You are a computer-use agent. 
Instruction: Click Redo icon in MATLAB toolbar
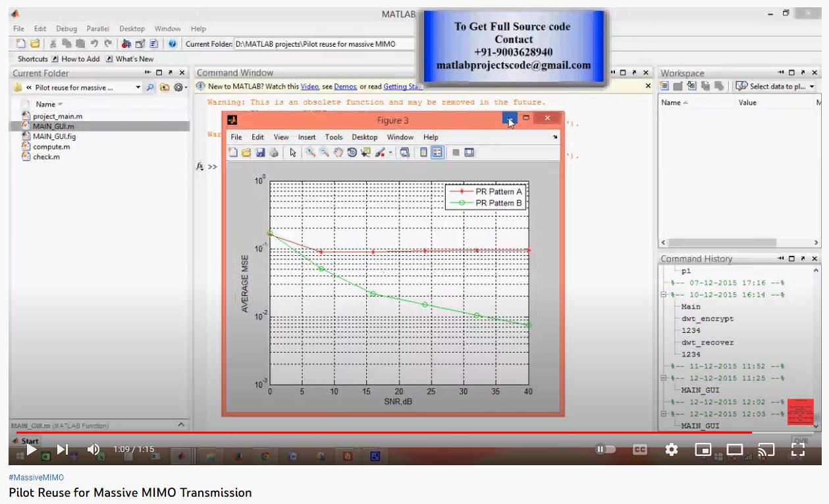tap(108, 44)
